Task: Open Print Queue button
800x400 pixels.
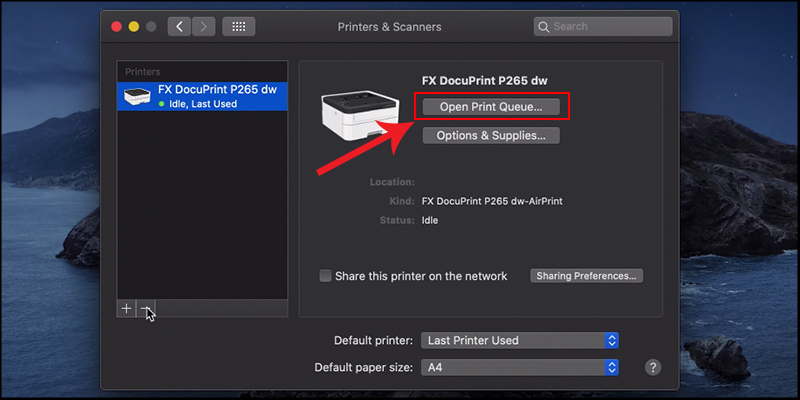Action: tap(491, 107)
